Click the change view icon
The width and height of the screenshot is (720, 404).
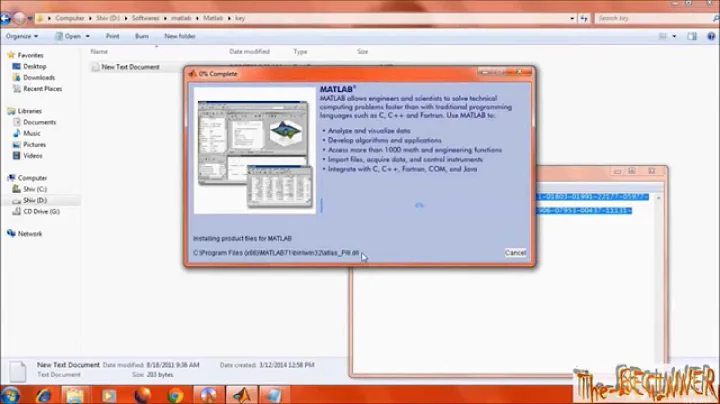663,36
